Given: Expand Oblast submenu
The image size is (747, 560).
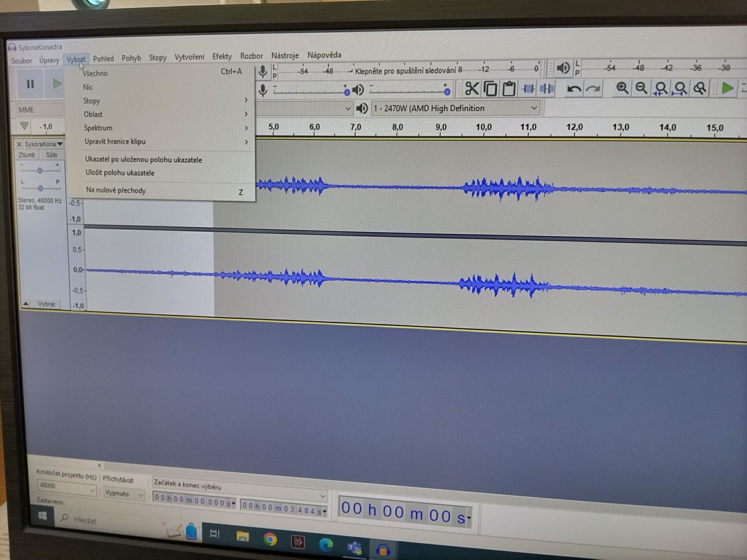Looking at the screenshot, I should [x=162, y=114].
